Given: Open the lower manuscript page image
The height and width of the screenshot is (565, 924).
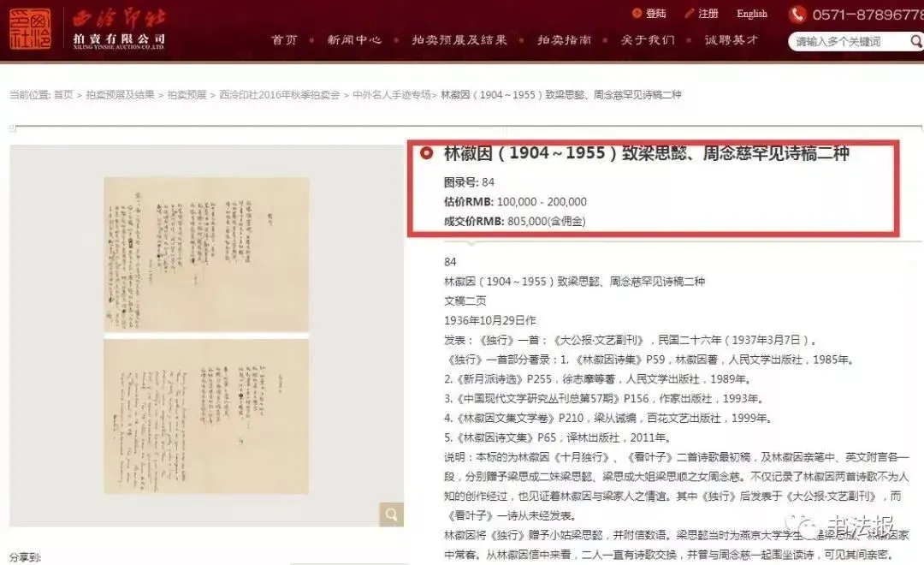Looking at the screenshot, I should point(206,416).
